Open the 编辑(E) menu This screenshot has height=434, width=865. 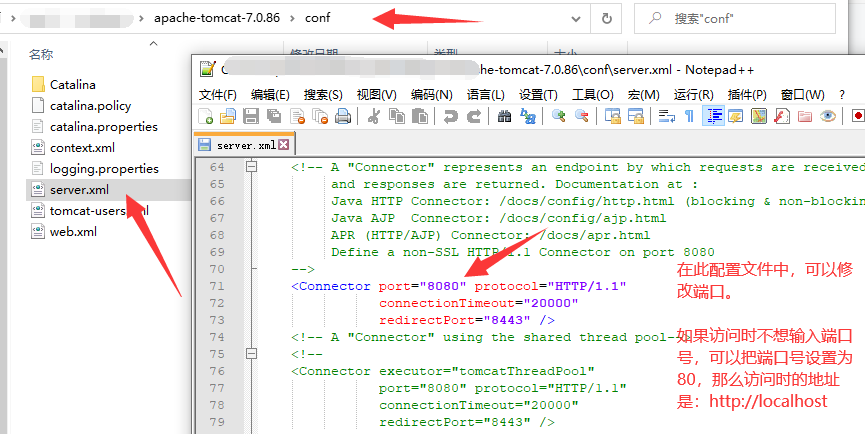(x=270, y=95)
